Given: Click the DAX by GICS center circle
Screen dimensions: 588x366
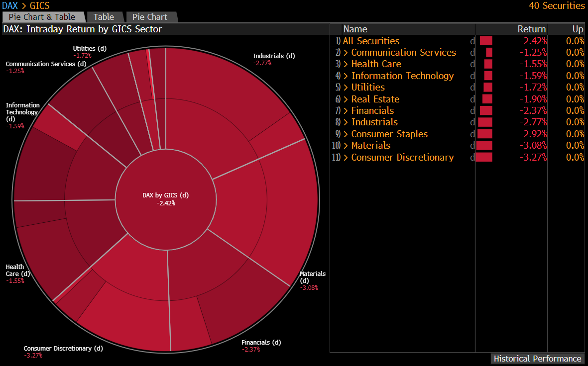Looking at the screenshot, I should coord(166,199).
